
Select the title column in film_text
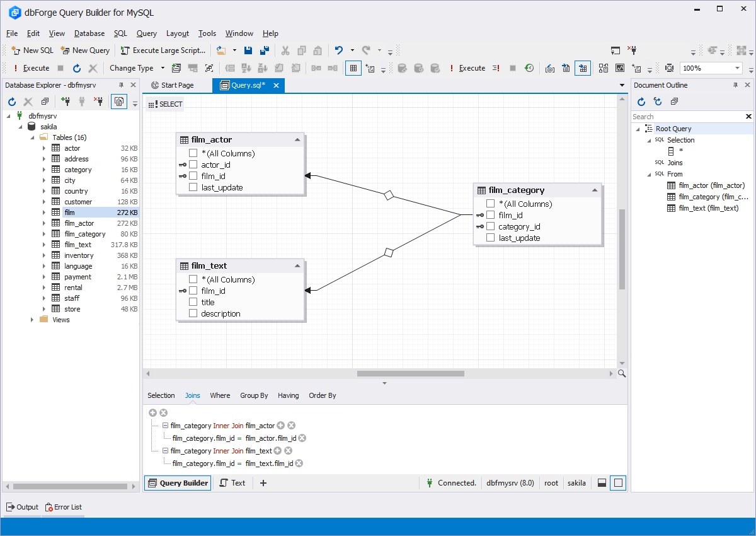193,302
